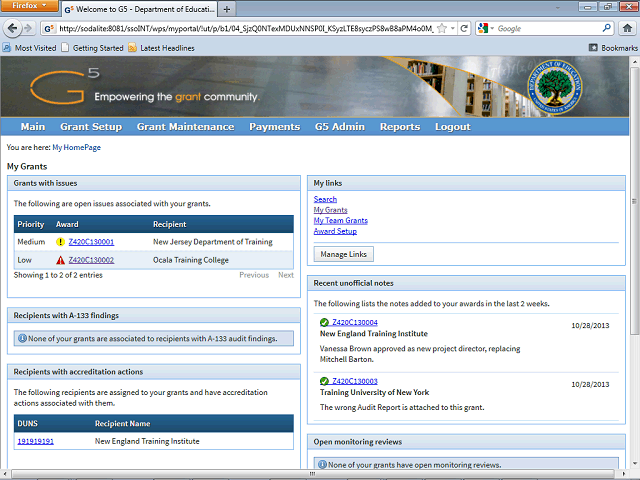Image resolution: width=640 pixels, height=480 pixels.
Task: Click the My Grants link in My links
Action: (x=330, y=210)
